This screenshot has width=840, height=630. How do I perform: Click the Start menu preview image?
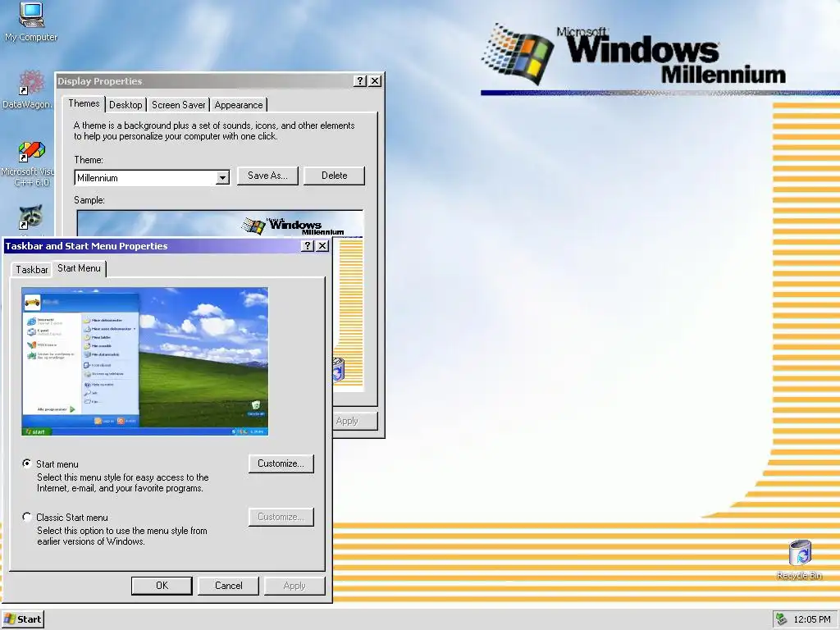[145, 362]
